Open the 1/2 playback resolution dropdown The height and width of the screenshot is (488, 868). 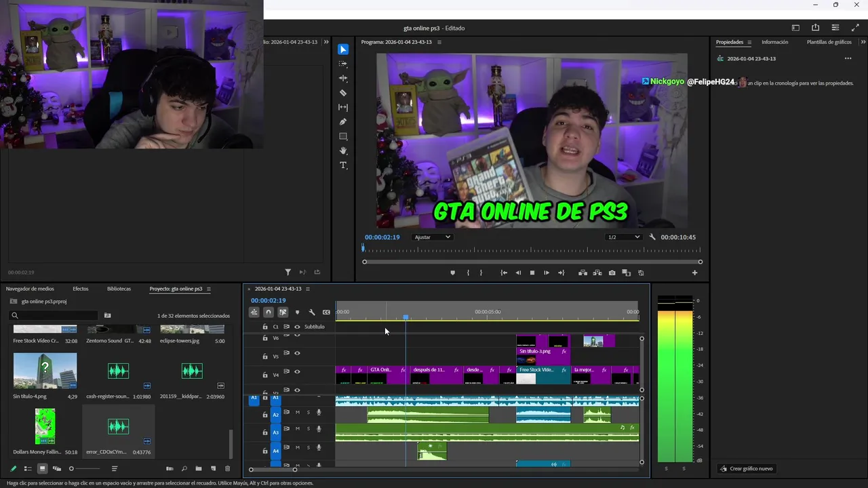pos(624,237)
